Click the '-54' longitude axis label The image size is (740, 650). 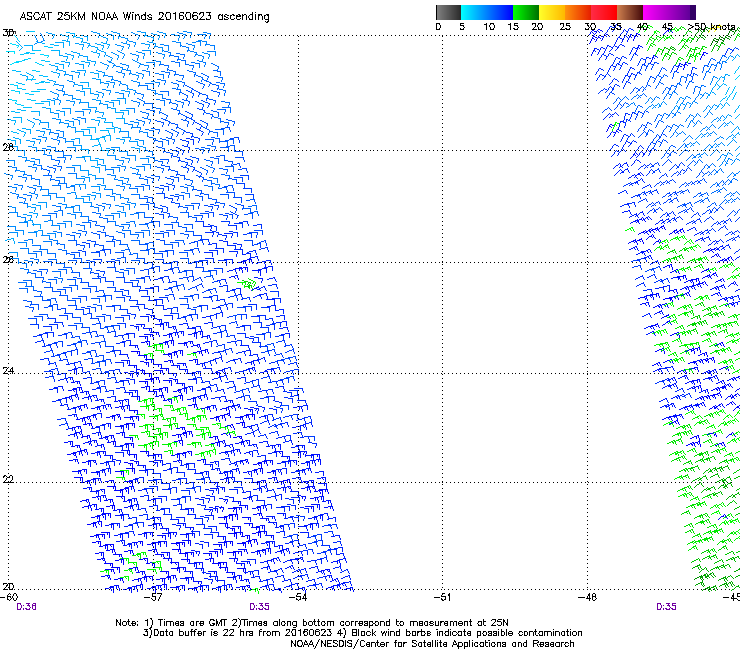tap(298, 597)
